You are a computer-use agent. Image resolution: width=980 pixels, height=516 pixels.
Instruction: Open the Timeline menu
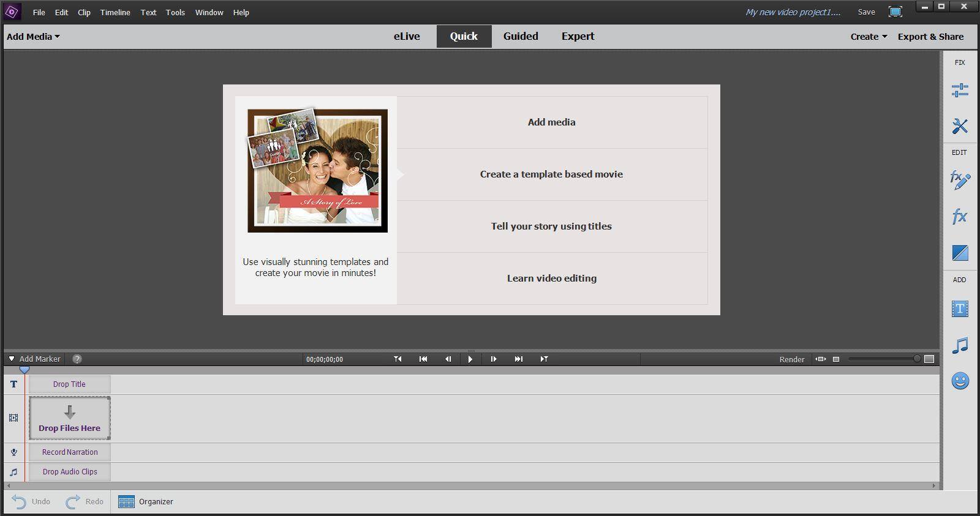pos(115,12)
